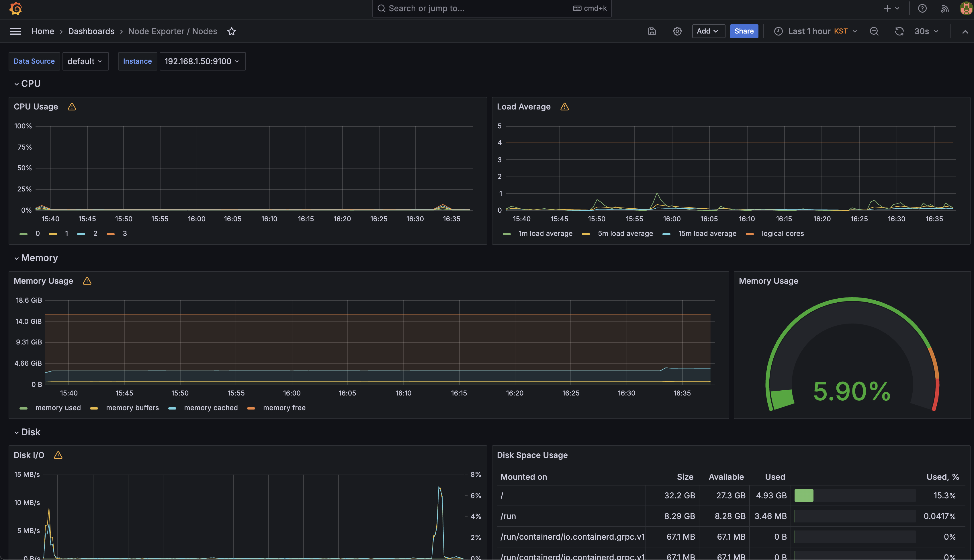The height and width of the screenshot is (560, 974).
Task: Go to Dashboards breadcrumb
Action: click(x=91, y=31)
